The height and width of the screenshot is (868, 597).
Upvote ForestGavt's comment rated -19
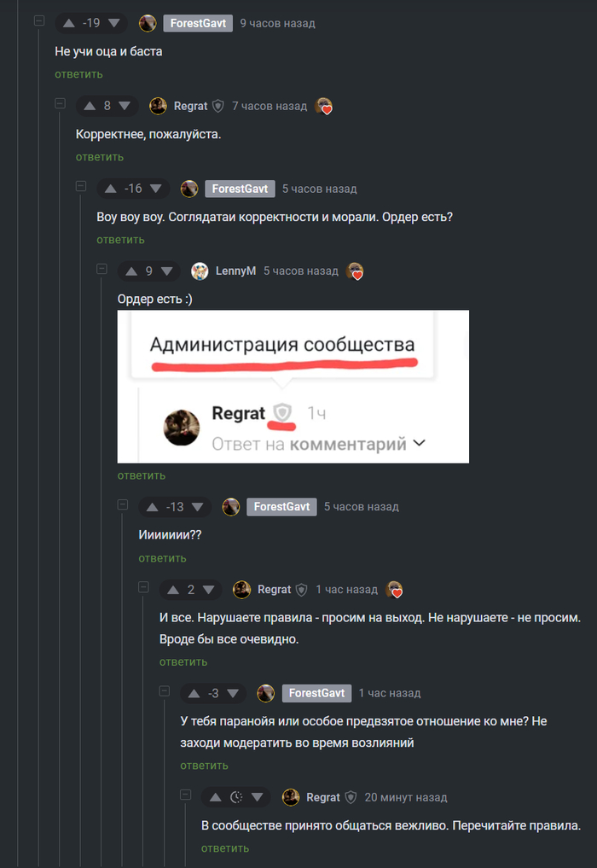point(68,23)
